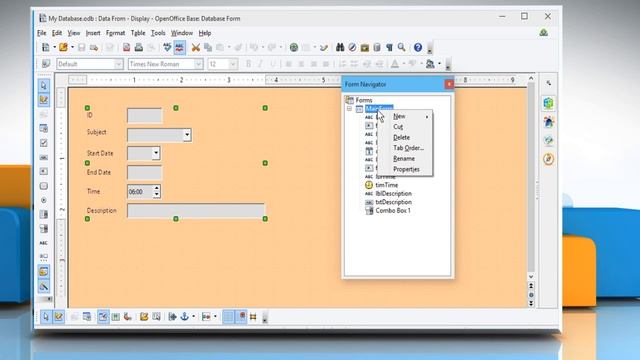640x360 pixels.
Task: Toggle Design Mode in the left toolbar
Action: pos(44,100)
